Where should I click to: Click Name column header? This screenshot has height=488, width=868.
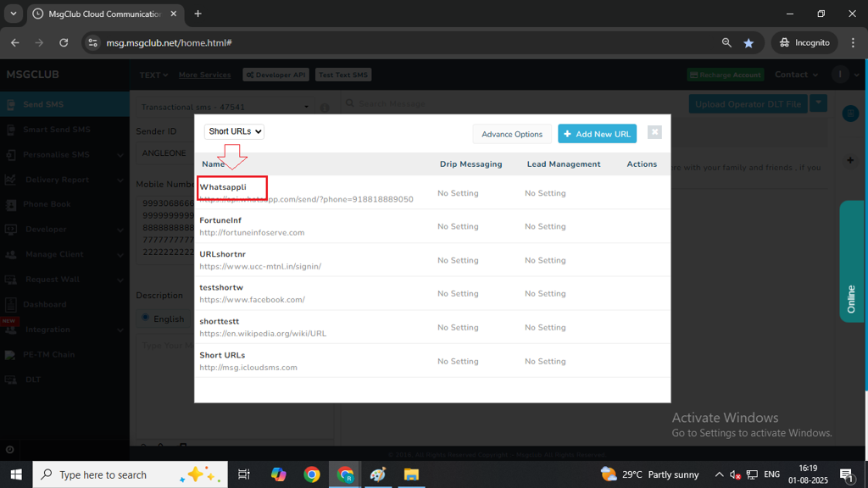(x=213, y=164)
